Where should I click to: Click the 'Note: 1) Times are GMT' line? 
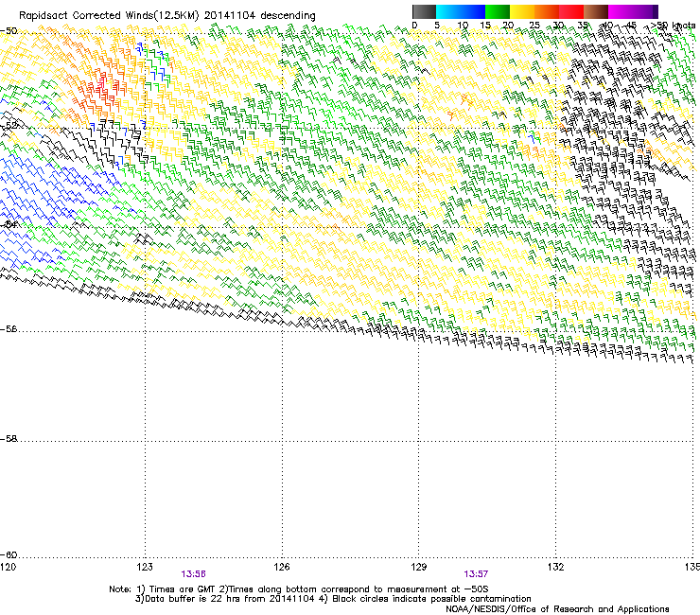(299, 589)
